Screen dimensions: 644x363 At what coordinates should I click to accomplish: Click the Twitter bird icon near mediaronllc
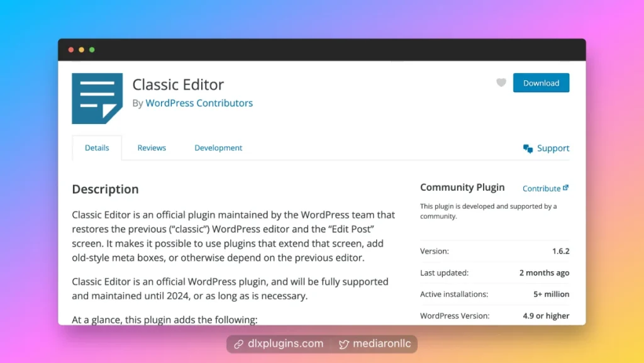click(x=344, y=344)
